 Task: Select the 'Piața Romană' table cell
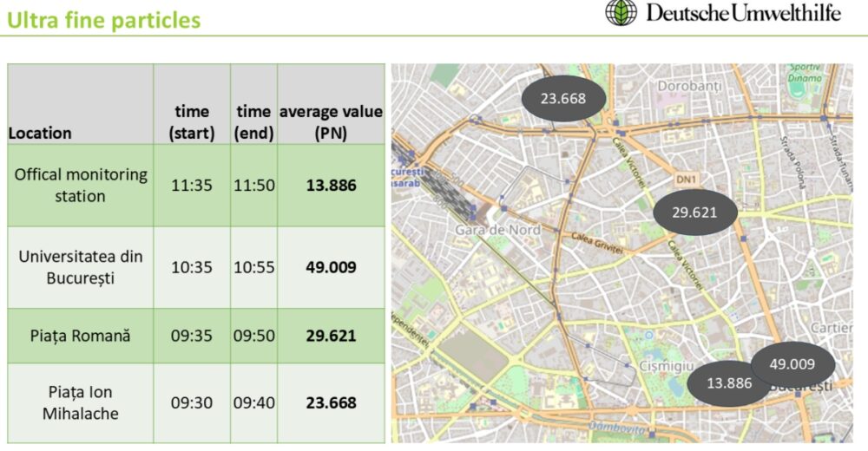[81, 336]
